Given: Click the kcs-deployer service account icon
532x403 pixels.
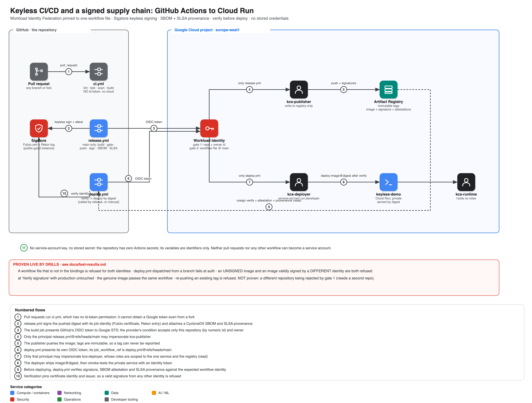Looking at the screenshot, I should coord(299,182).
